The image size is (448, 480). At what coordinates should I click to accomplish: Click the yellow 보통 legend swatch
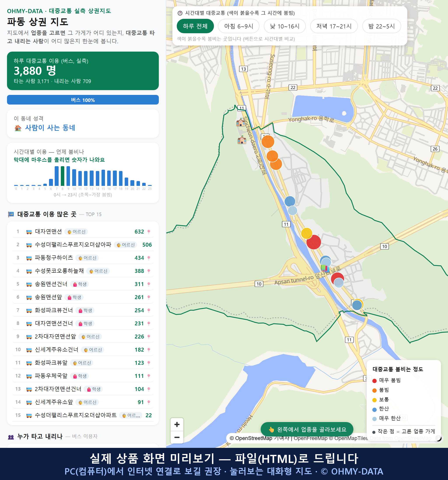374,400
